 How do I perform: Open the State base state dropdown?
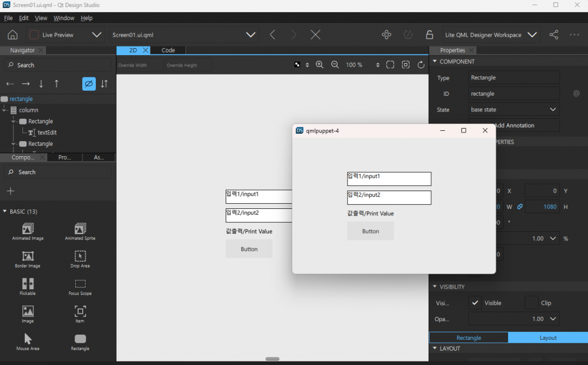point(513,110)
